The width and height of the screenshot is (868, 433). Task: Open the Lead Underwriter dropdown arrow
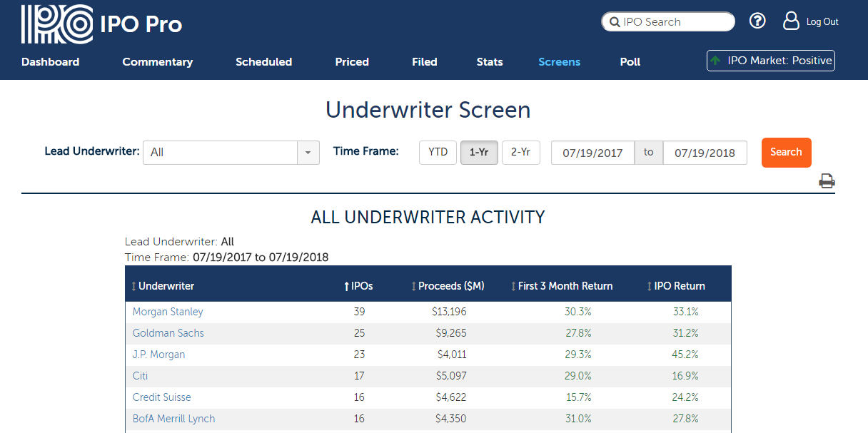pos(308,153)
